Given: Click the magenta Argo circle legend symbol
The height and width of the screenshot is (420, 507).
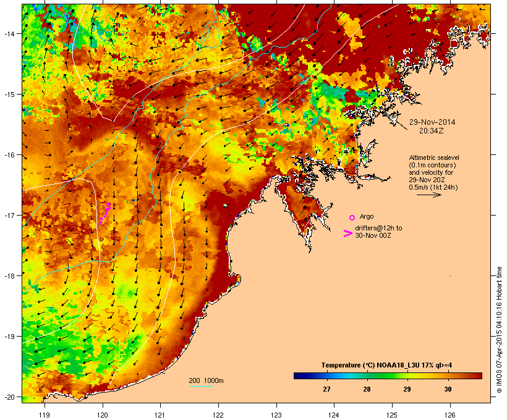Looking at the screenshot, I should (352, 217).
